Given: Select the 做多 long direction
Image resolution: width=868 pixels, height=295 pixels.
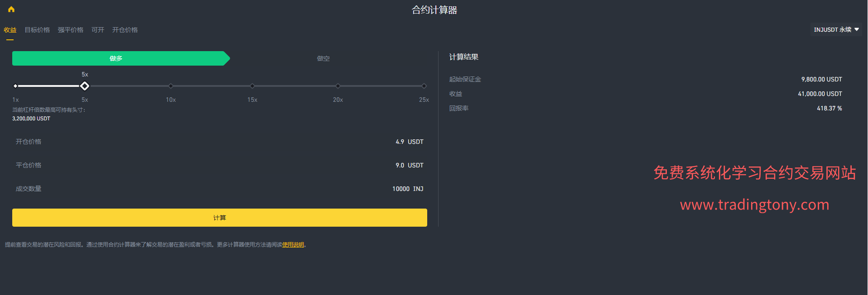Looking at the screenshot, I should click(x=121, y=58).
